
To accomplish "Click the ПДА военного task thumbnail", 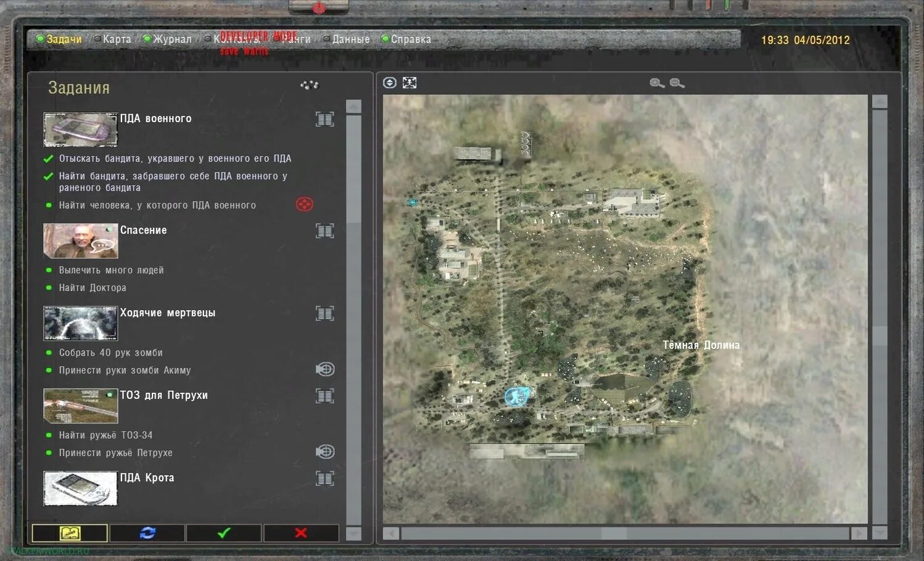I will pyautogui.click(x=80, y=129).
